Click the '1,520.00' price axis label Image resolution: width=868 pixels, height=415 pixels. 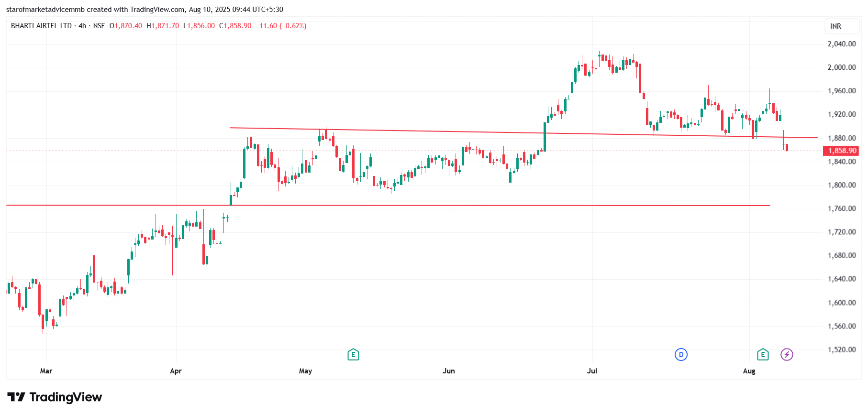842,349
